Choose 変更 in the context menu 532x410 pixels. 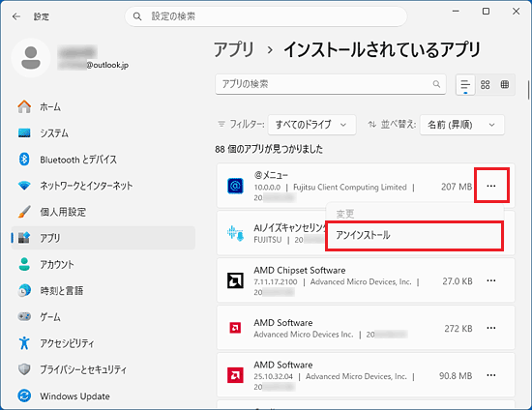click(x=414, y=214)
